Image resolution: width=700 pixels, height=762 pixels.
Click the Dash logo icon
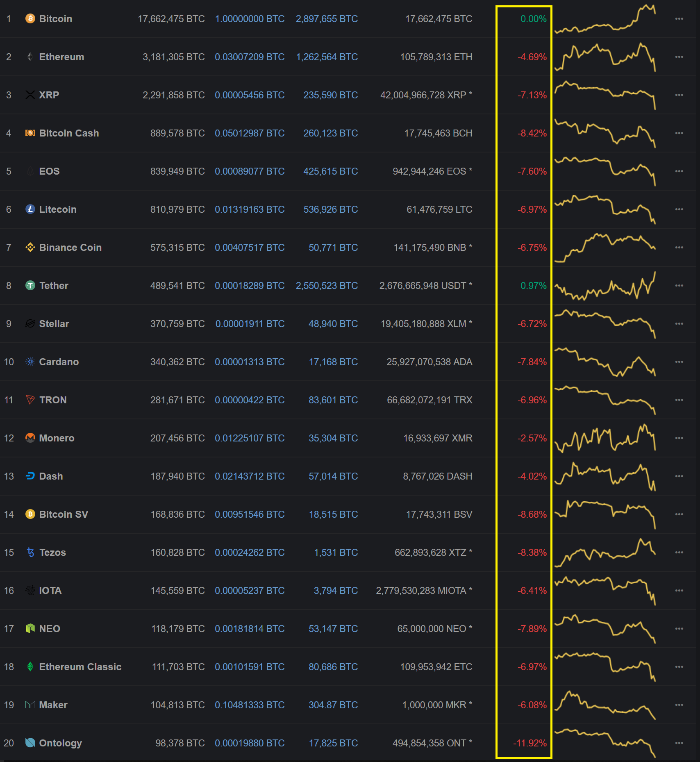[x=30, y=476]
